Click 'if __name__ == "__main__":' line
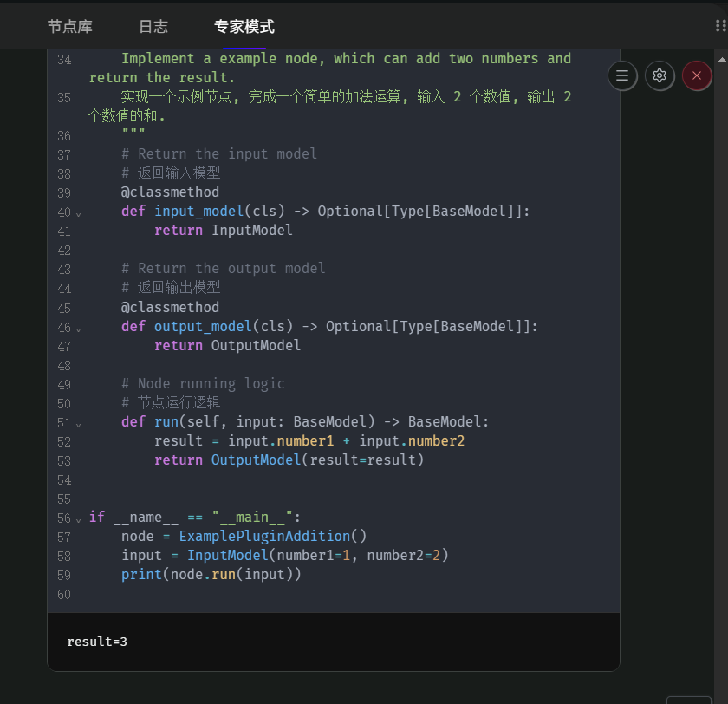This screenshot has width=728, height=704. (195, 518)
